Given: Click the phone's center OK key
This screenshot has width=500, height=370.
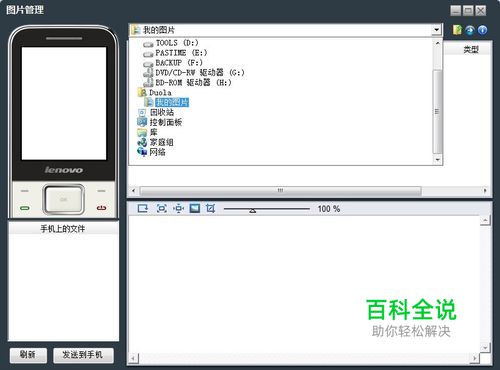Looking at the screenshot, I should (64, 199).
